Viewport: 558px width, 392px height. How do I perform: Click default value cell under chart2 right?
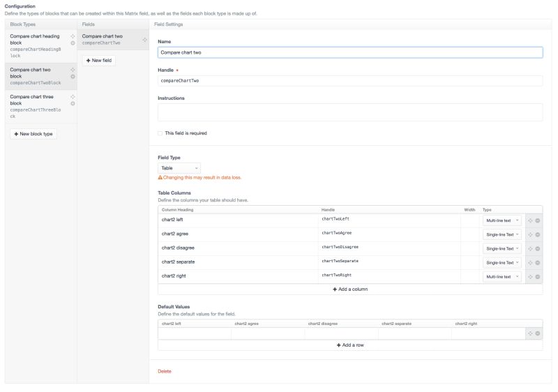(489, 333)
